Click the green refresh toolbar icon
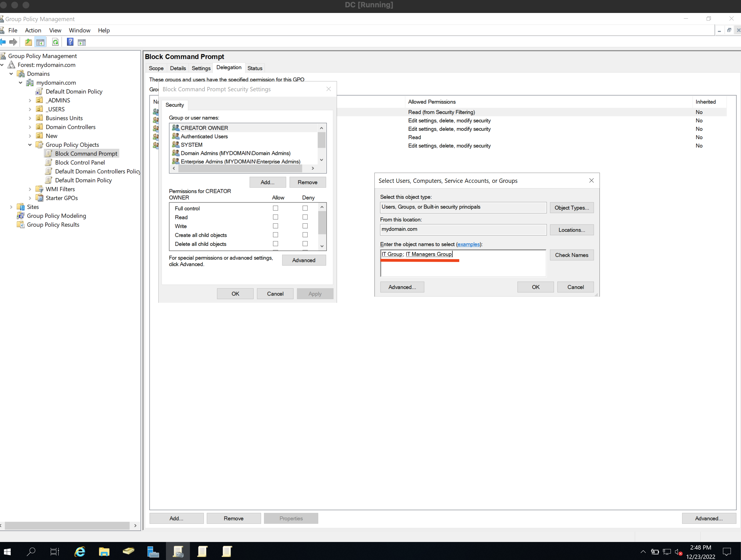 click(x=55, y=42)
